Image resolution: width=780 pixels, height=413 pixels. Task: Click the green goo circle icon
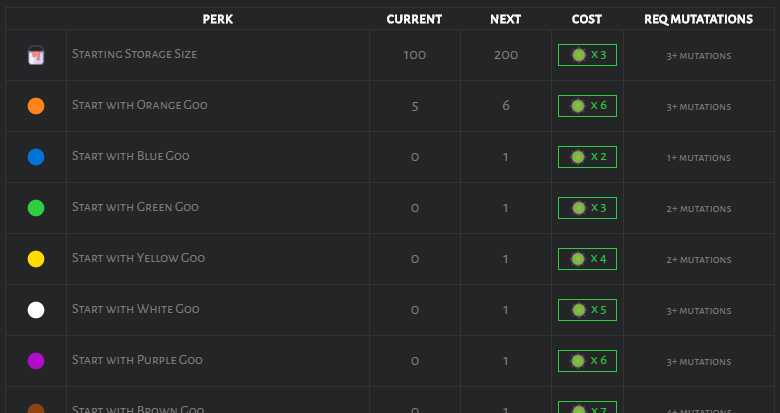[36, 208]
